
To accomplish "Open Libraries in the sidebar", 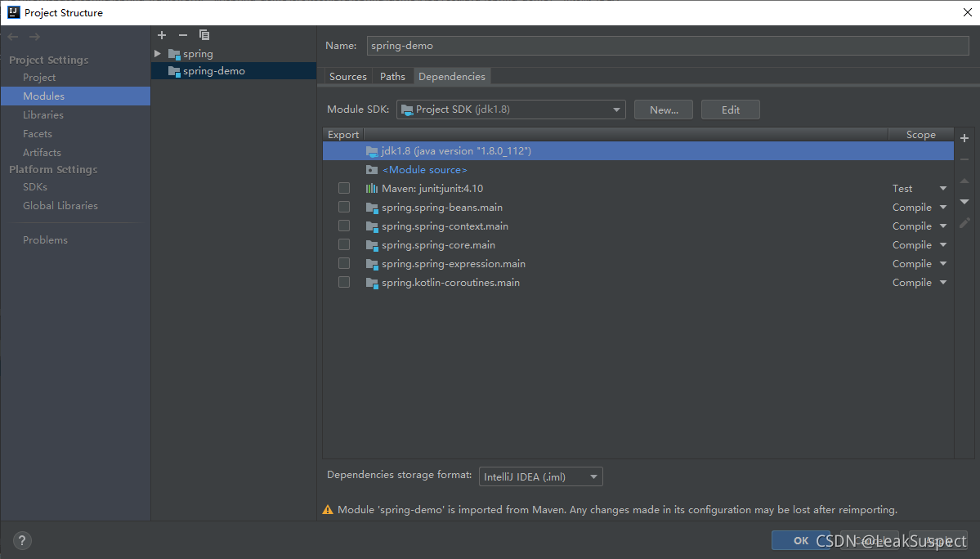I will pos(43,115).
